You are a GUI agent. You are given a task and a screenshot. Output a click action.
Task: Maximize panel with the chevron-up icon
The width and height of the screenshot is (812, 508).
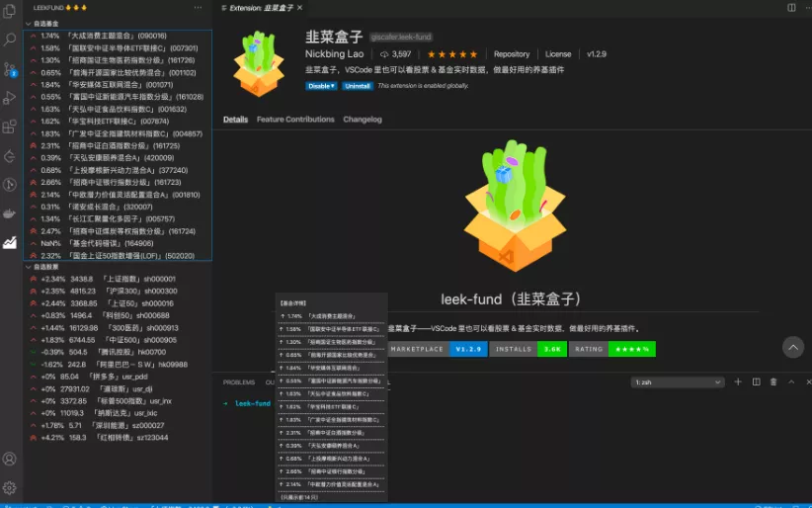(791, 382)
